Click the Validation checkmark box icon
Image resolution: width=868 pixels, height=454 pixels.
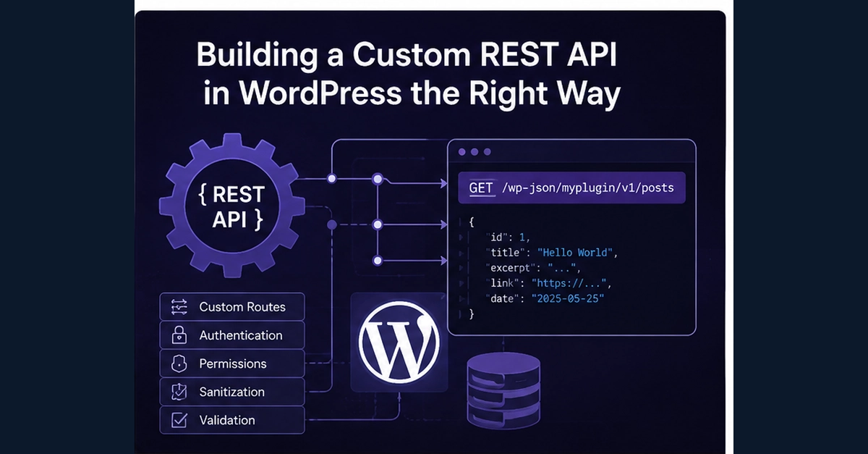179,420
